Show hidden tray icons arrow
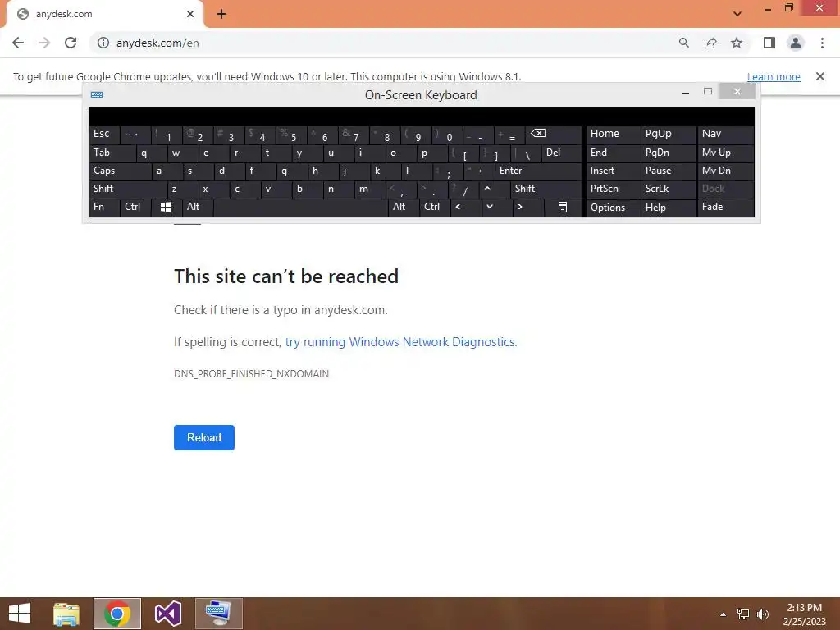The image size is (840, 630). tap(723, 614)
